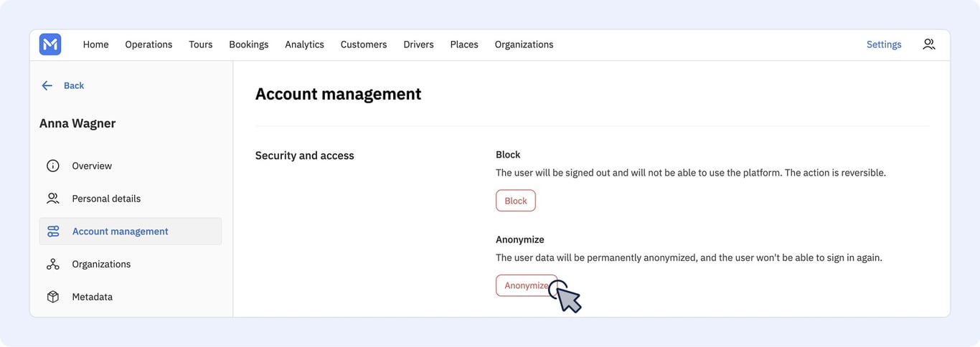980x347 pixels.
Task: Open the Operations menu item
Action: click(x=149, y=44)
